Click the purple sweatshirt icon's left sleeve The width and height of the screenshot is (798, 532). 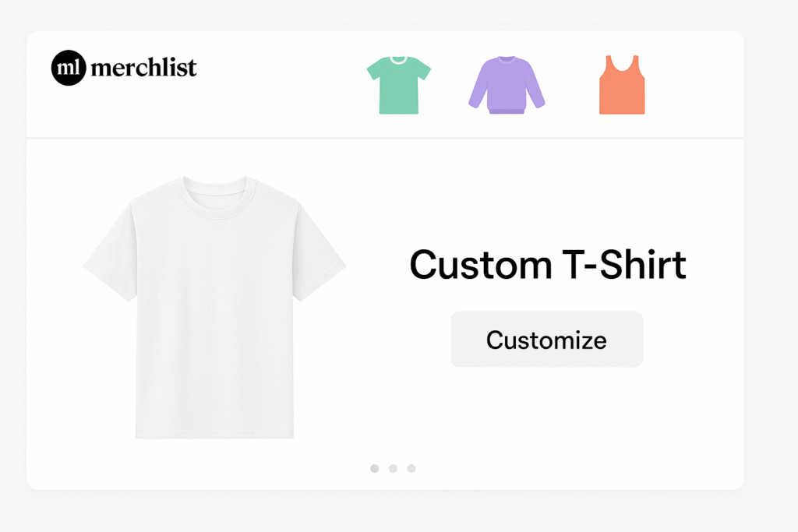(x=477, y=91)
